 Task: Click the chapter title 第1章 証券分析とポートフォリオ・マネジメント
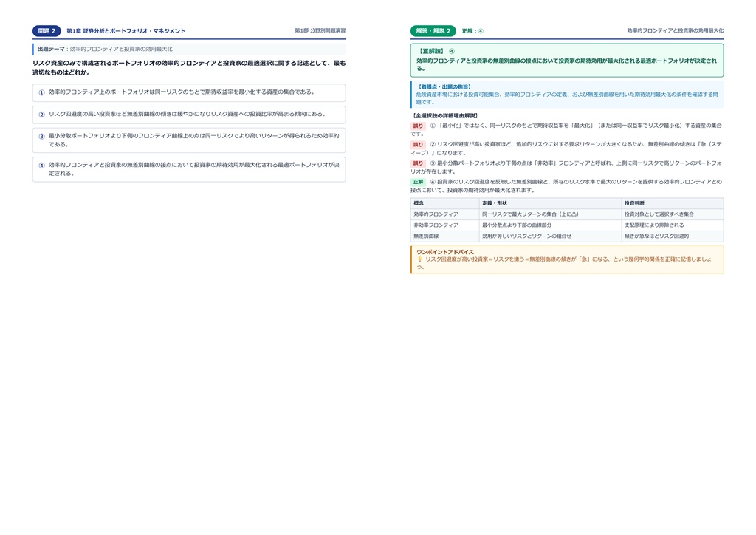[x=126, y=31]
